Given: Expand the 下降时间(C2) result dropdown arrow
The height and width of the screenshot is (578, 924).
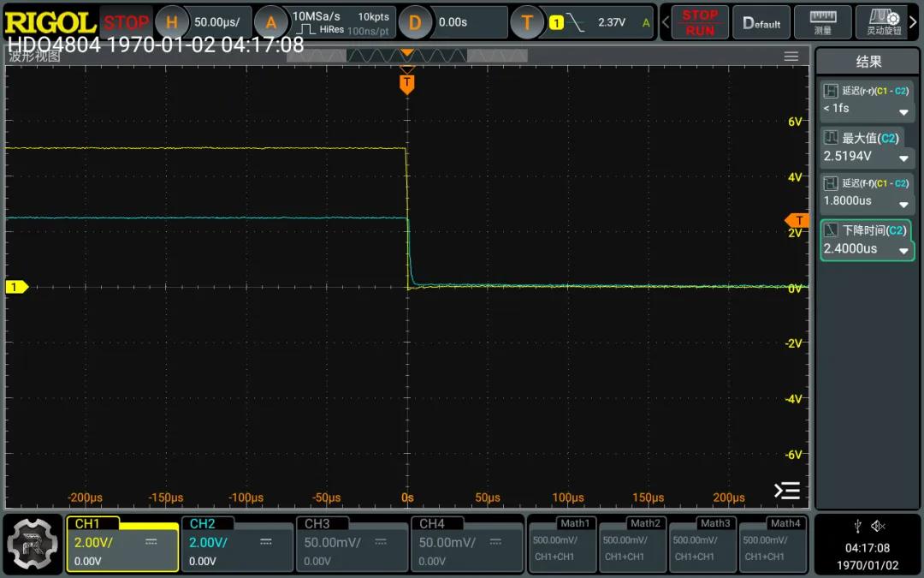Looking at the screenshot, I should [903, 251].
